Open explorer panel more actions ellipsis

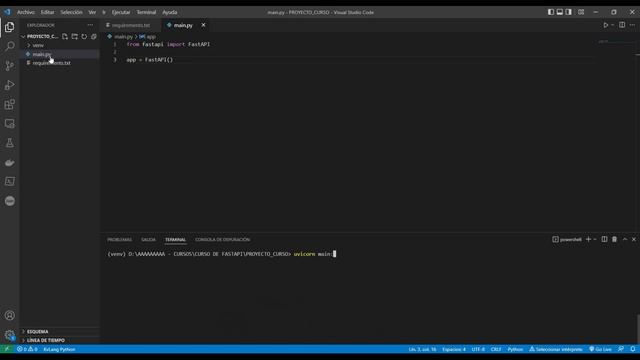(90, 25)
